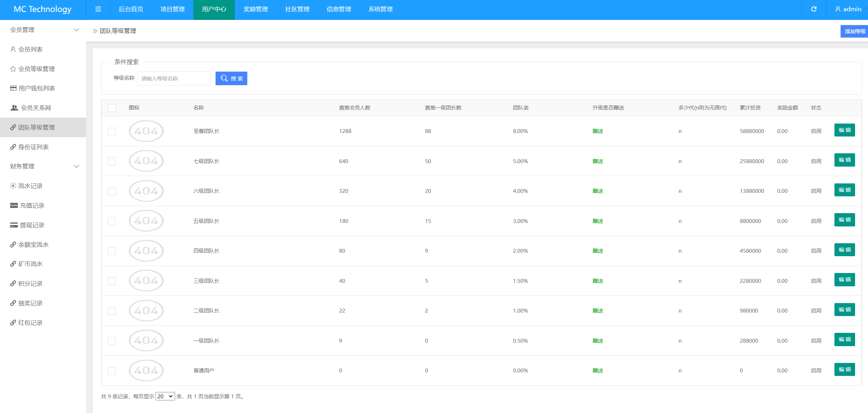Image resolution: width=868 pixels, height=413 pixels.
Task: Click the 等级名称 search input field
Action: coord(174,78)
